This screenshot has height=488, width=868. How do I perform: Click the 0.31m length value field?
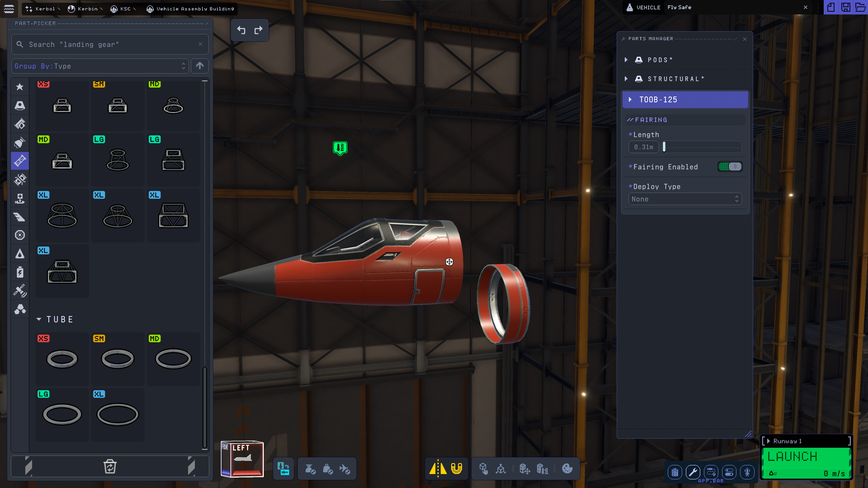click(644, 147)
